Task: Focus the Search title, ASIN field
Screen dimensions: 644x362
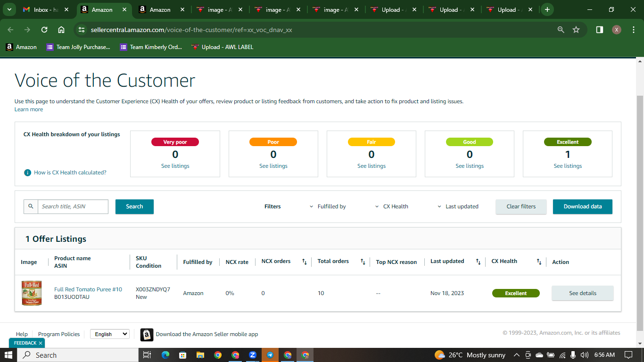Action: click(73, 206)
